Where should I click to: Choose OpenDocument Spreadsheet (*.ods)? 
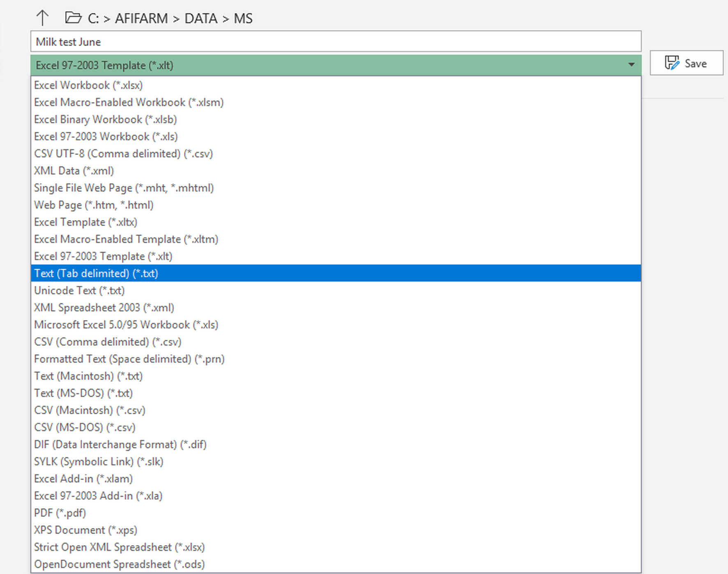pos(119,564)
